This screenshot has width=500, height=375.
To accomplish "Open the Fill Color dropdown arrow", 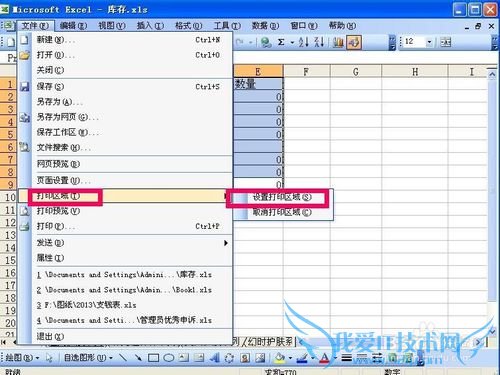I will (290, 358).
